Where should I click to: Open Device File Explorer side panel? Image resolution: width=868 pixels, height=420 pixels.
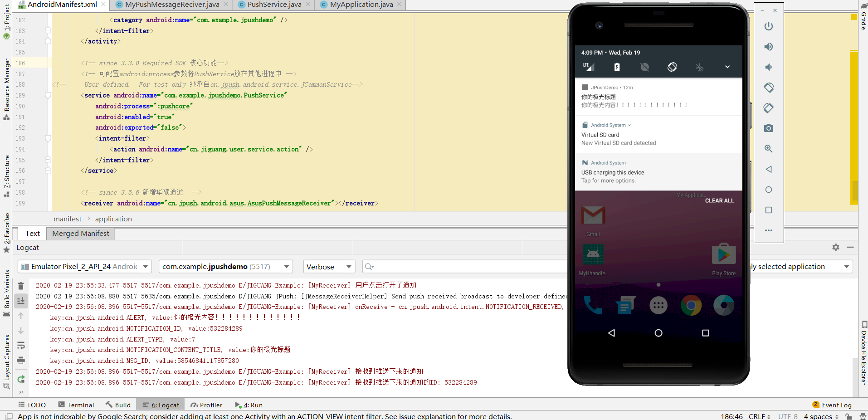[x=863, y=353]
